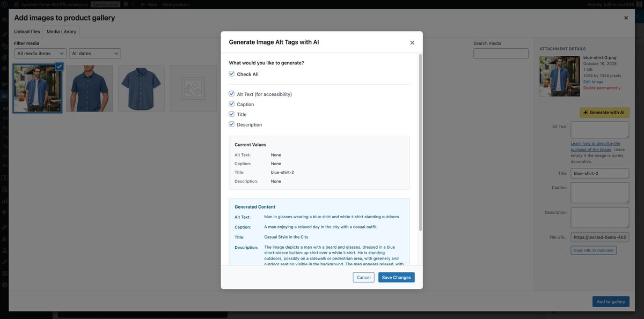Switch to the Media Library tab
Viewport: 644px width, 319px height.
61,30
